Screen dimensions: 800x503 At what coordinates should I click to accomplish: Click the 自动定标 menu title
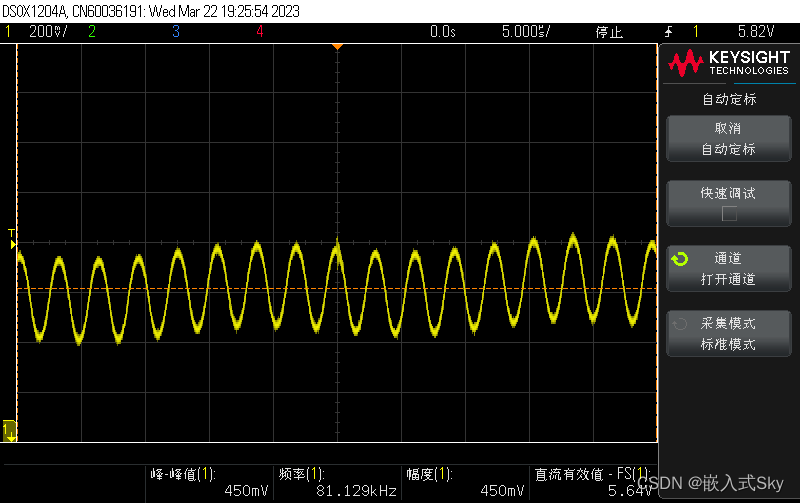[x=729, y=99]
